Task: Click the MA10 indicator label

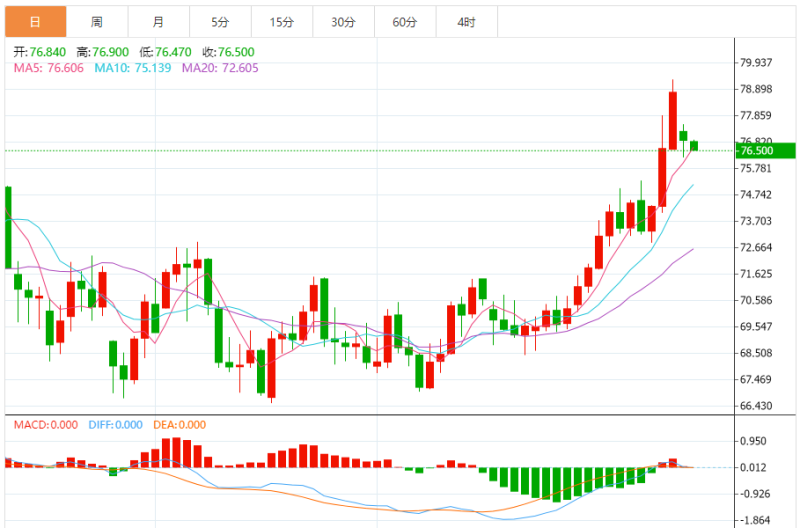Action: pos(133,68)
